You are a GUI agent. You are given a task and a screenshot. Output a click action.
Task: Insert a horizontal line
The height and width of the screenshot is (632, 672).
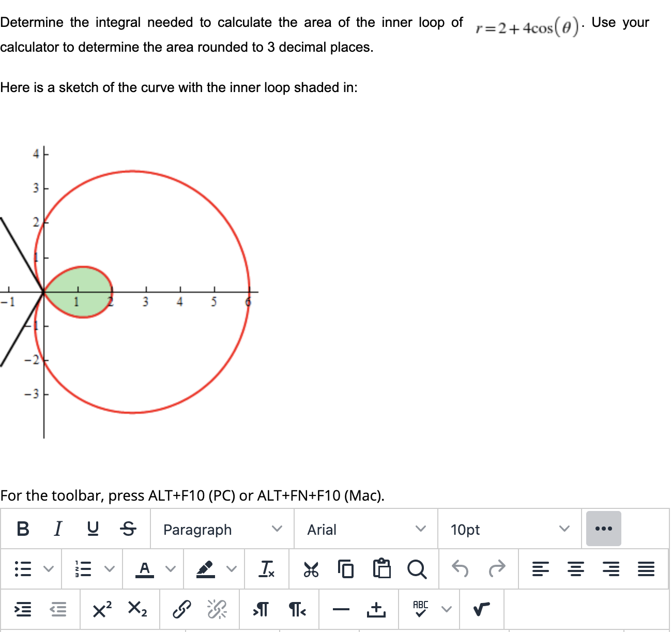[341, 610]
